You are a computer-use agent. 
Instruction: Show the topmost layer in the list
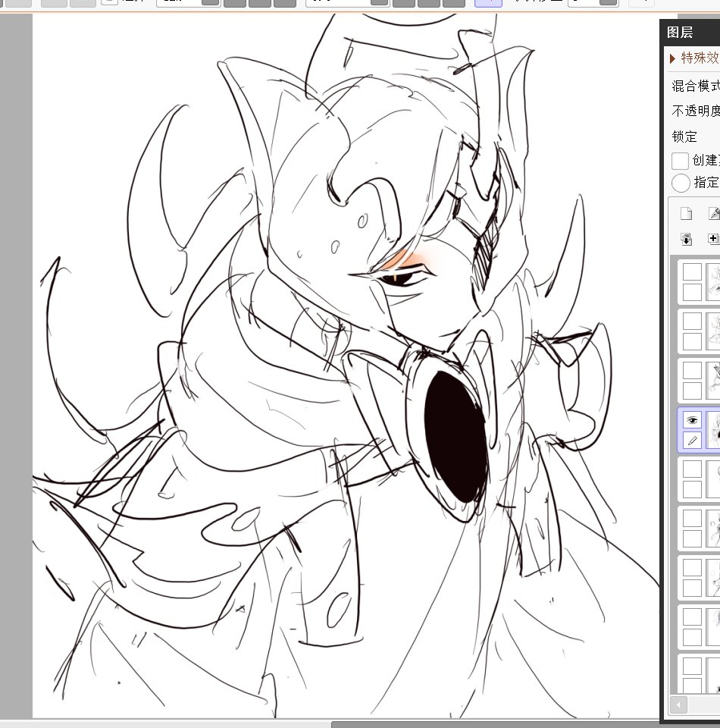click(692, 272)
